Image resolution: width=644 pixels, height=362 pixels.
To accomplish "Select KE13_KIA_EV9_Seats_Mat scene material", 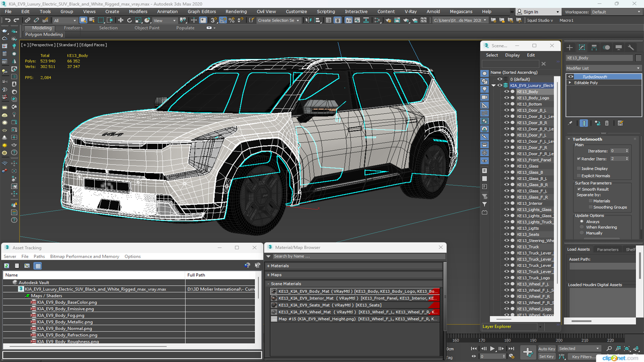I will [355, 305].
